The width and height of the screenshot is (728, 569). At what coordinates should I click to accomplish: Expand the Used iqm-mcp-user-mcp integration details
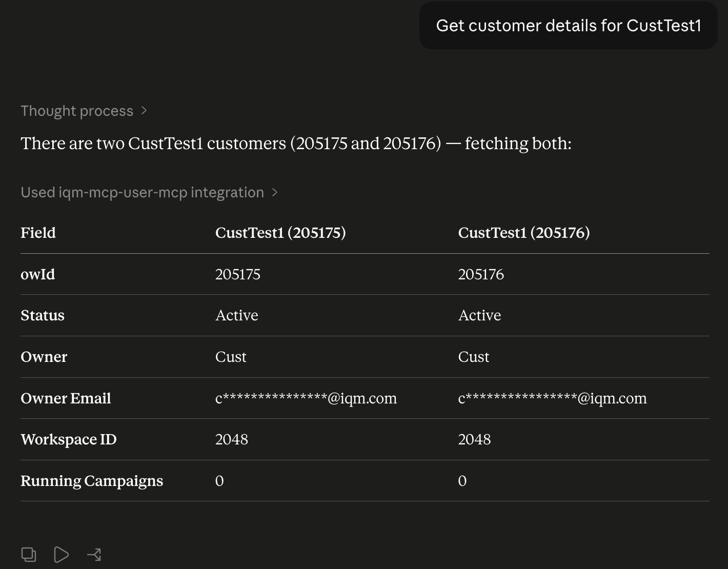[149, 192]
